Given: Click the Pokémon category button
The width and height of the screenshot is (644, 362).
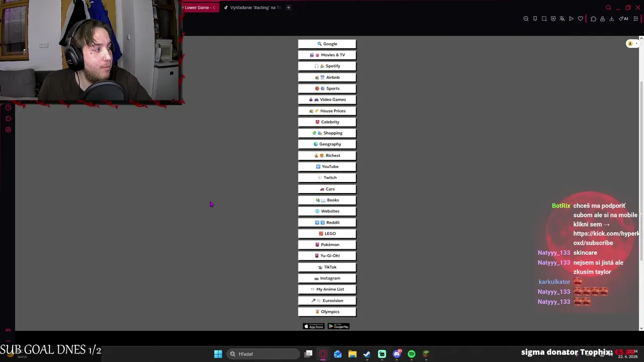Looking at the screenshot, I should (327, 244).
